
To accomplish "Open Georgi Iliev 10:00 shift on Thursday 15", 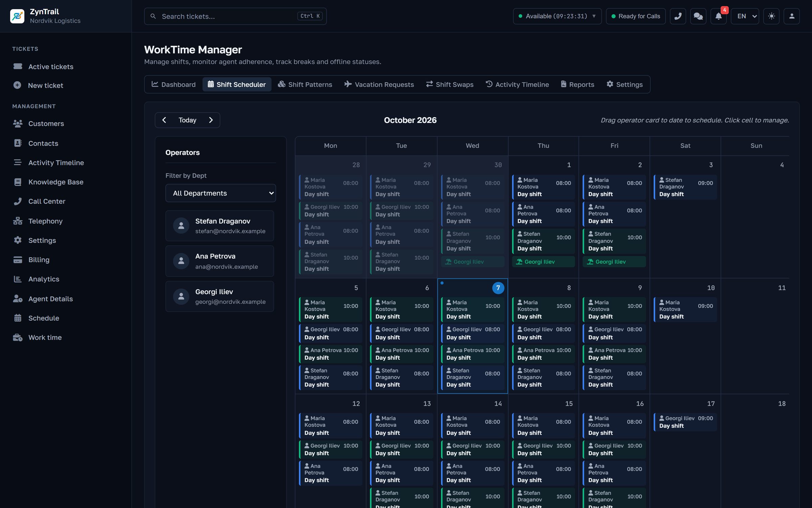I will coord(543,449).
